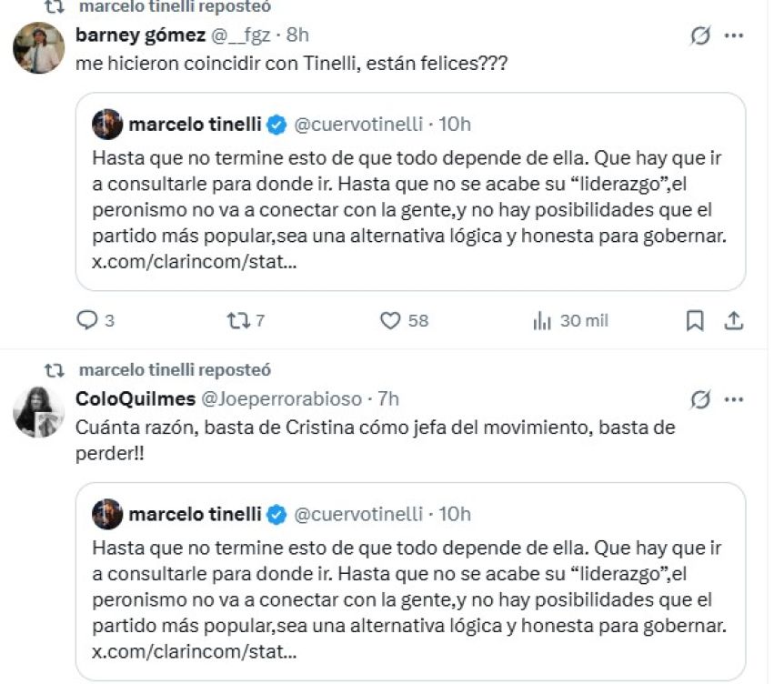Image resolution: width=784 pixels, height=684 pixels.
Task: Share barney gómez's post
Action: tap(733, 320)
